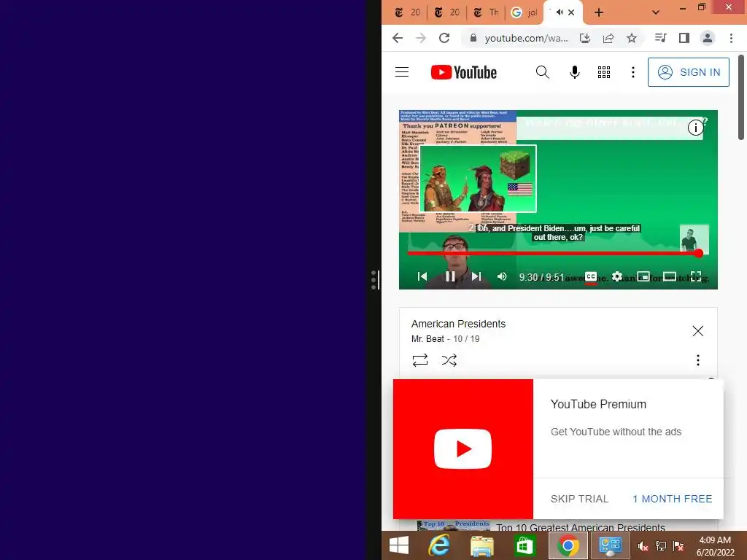Close the active YouTube tab
The height and width of the screenshot is (560, 747).
571,13
